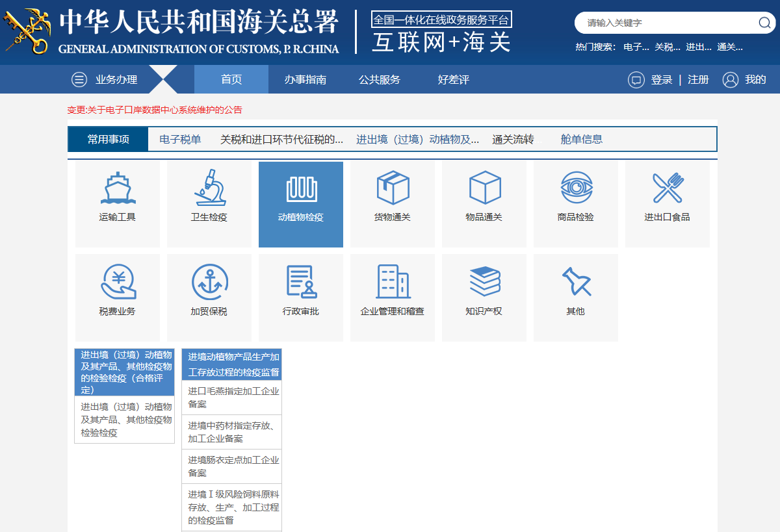Open the 公共服务 nav tab

[380, 79]
